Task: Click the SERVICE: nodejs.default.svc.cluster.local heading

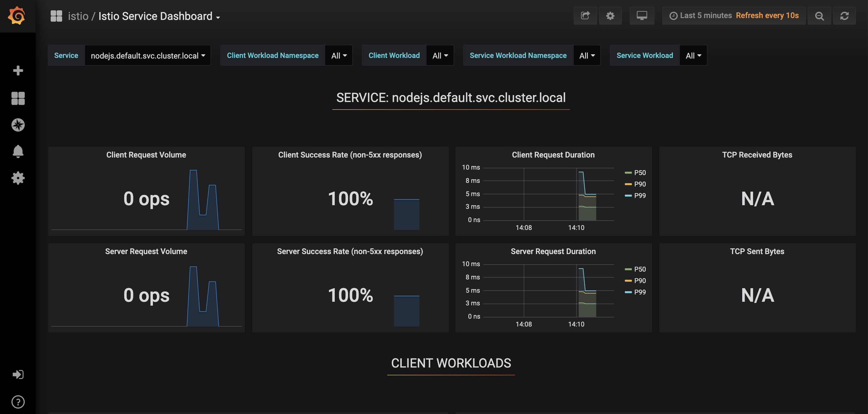Action: 451,98
